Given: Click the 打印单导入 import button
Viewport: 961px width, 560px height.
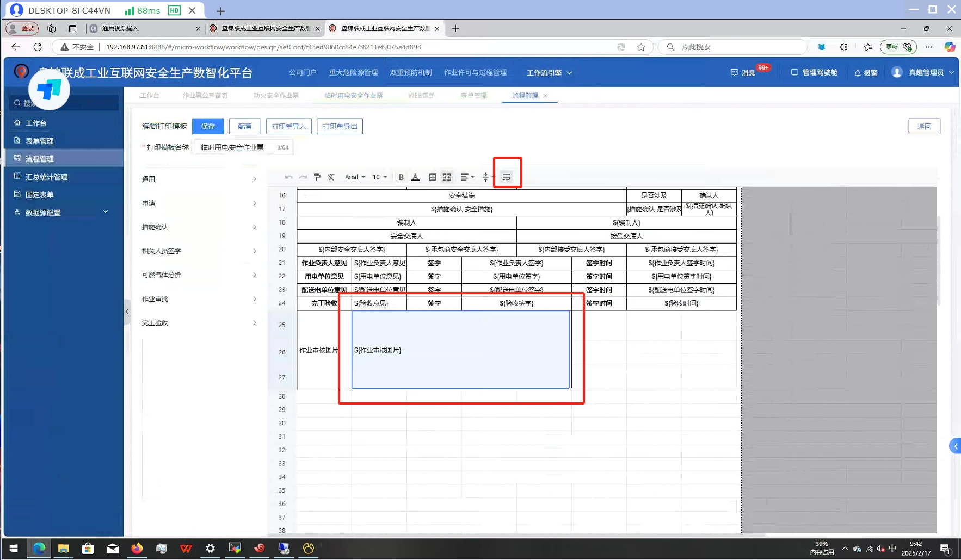Looking at the screenshot, I should pyautogui.click(x=289, y=126).
